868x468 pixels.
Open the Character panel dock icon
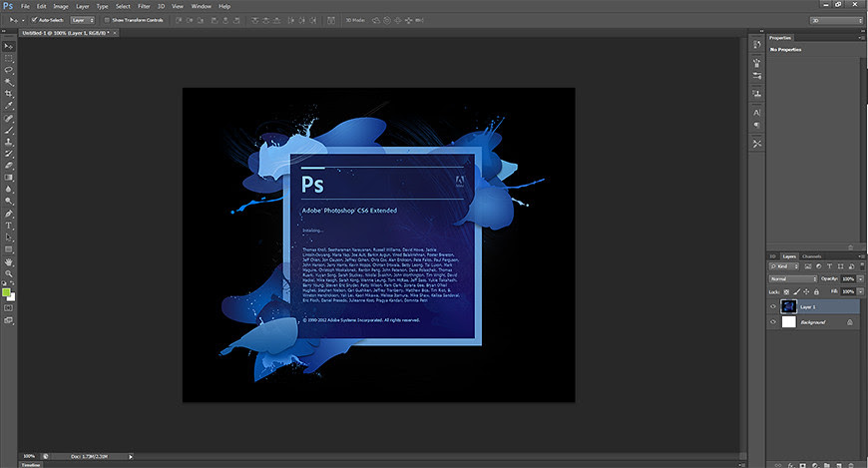pos(756,113)
